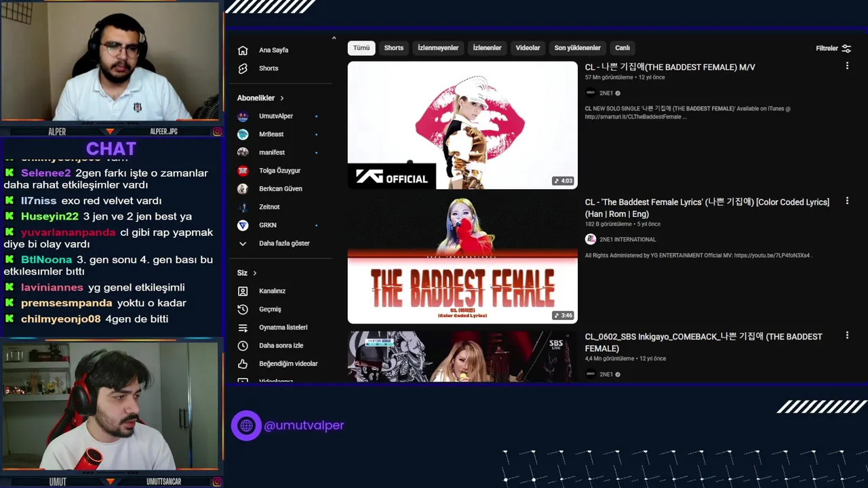Select the Videolar filter chip
This screenshot has width=868, height=488.
[x=528, y=48]
